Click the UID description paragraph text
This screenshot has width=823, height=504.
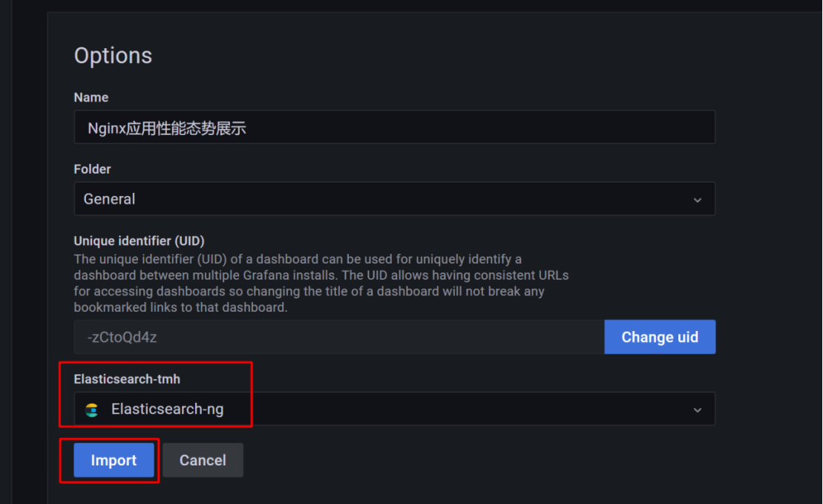pyautogui.click(x=321, y=284)
